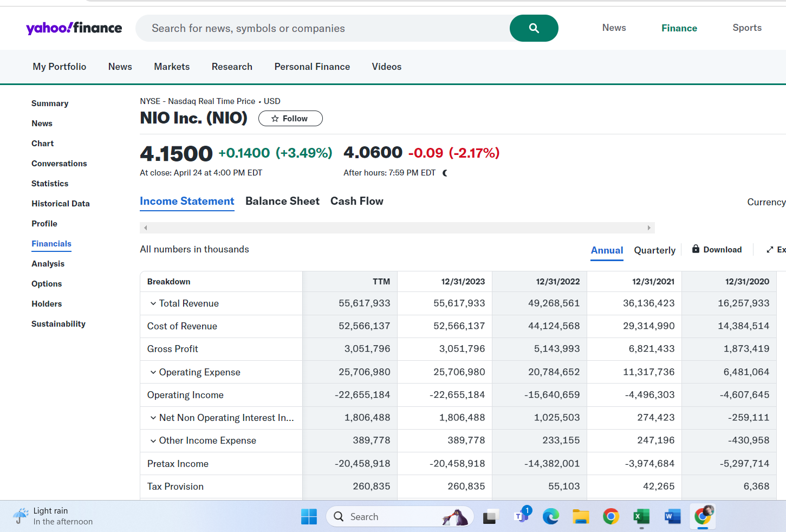
Task: Focus the Yahoo Finance search field
Action: [323, 28]
